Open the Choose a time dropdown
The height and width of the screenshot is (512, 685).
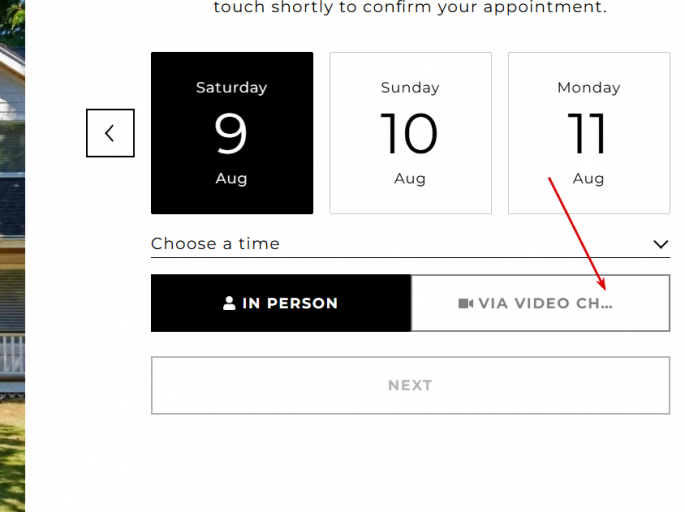tap(410, 244)
